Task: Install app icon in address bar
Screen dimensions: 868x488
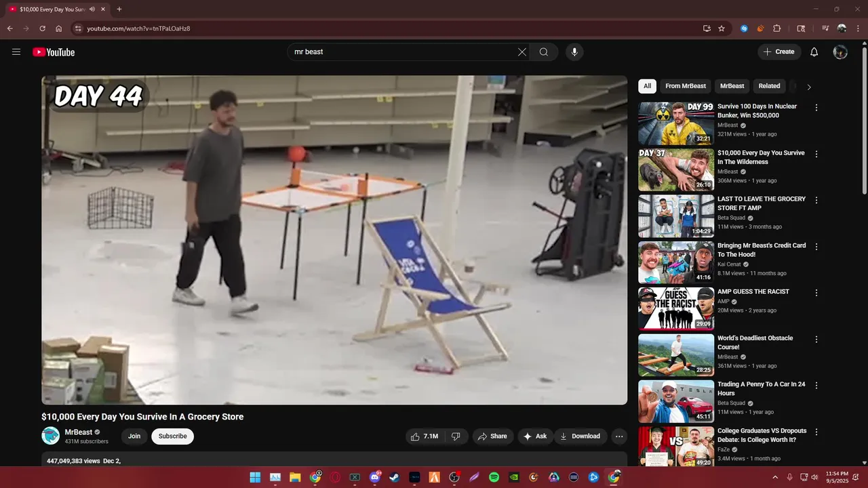Action: [707, 28]
